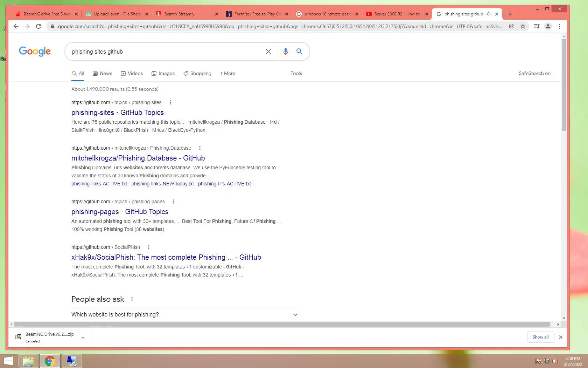Screen dimensions: 588x368
Task: Click the network icon in system tray
Action: (x=547, y=361)
